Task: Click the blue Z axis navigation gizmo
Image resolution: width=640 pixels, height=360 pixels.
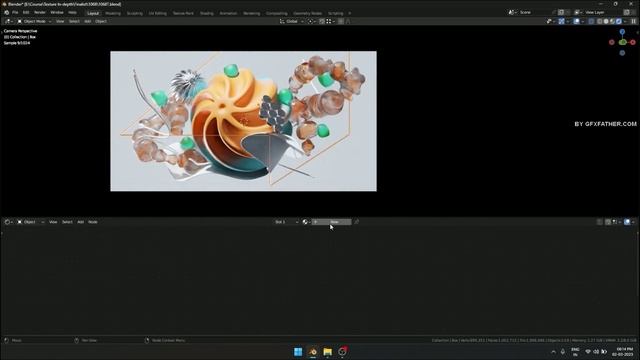Action: [622, 32]
